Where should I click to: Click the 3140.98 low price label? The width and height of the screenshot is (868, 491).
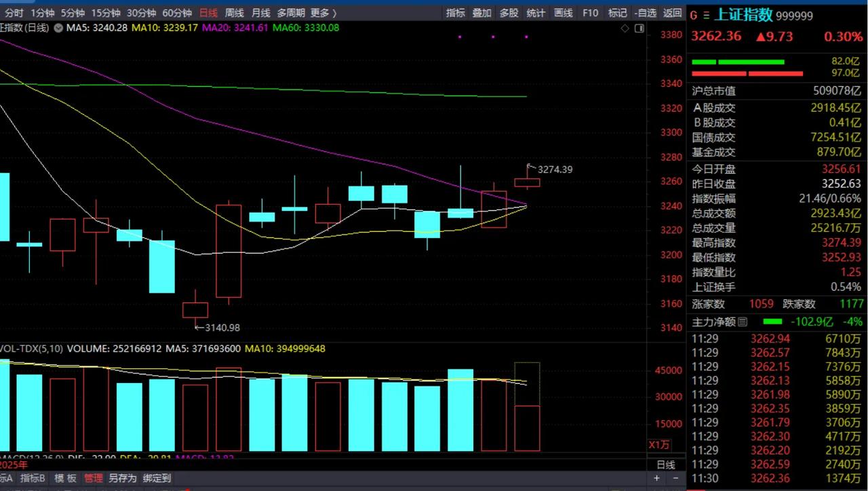(x=223, y=328)
